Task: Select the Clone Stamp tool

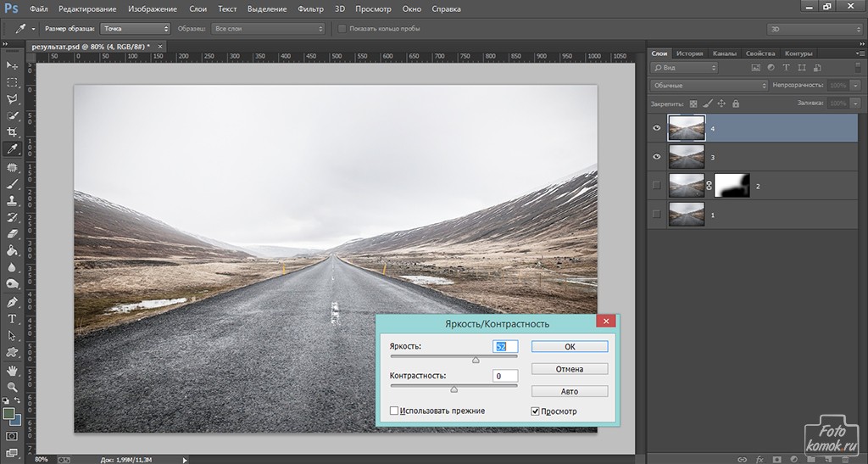Action: click(12, 200)
